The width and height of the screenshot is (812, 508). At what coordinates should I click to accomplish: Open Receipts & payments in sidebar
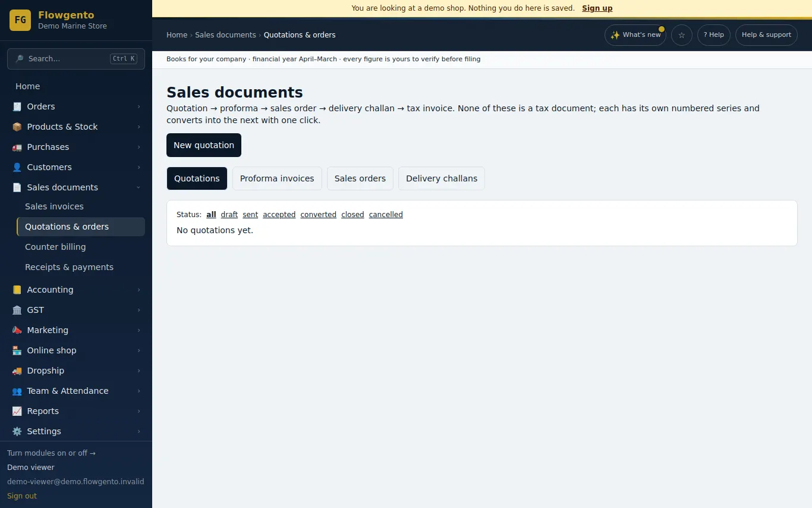pyautogui.click(x=81, y=267)
